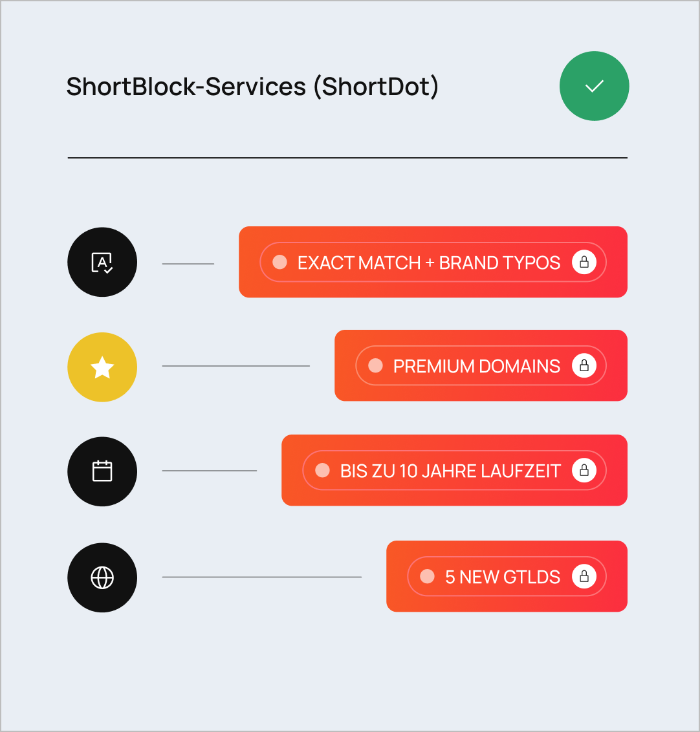Toggle the dot beside Premium Domains
The height and width of the screenshot is (732, 700).
click(x=375, y=365)
